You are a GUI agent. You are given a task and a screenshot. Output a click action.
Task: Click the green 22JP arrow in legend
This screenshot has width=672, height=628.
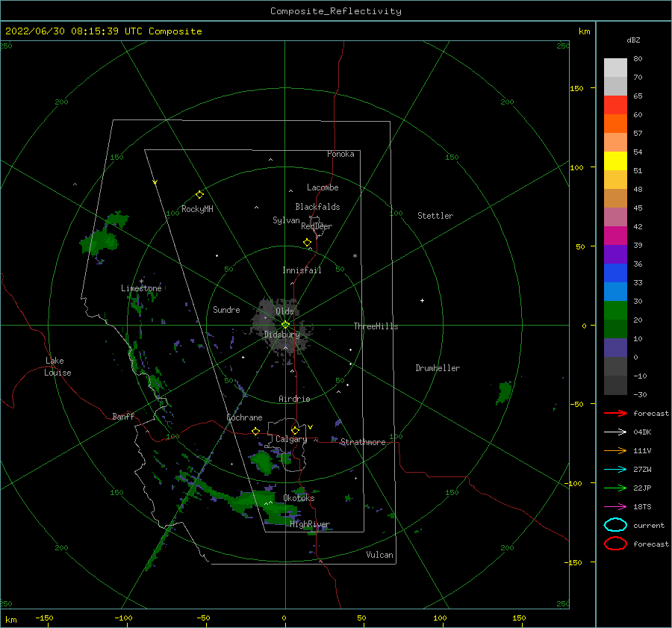pyautogui.click(x=615, y=488)
